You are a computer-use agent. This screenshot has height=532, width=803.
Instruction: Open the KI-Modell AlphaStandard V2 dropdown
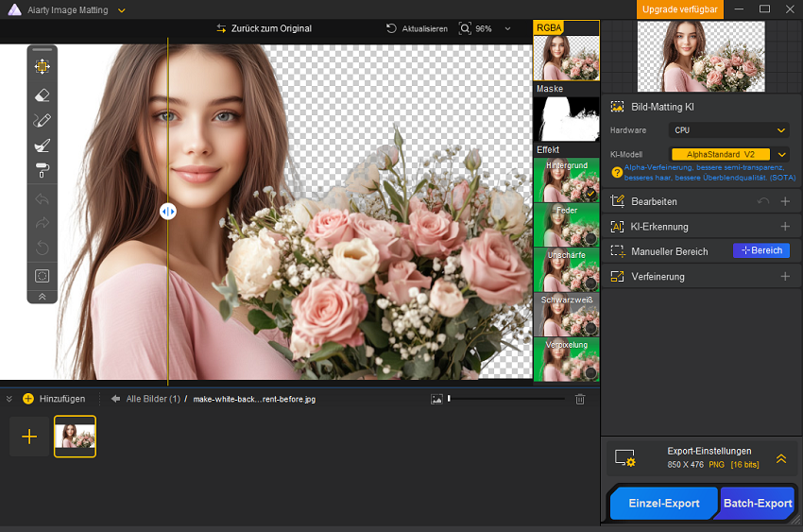781,154
